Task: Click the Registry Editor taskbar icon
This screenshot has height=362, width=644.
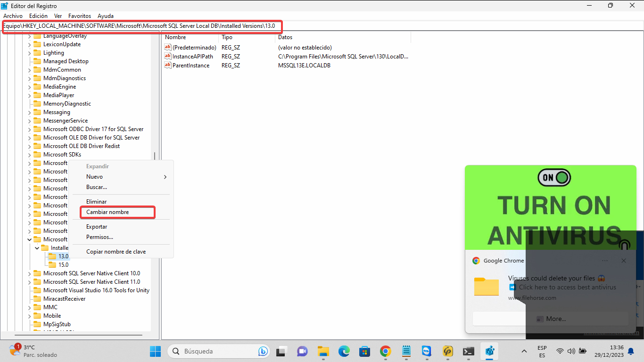Action: [489, 351]
